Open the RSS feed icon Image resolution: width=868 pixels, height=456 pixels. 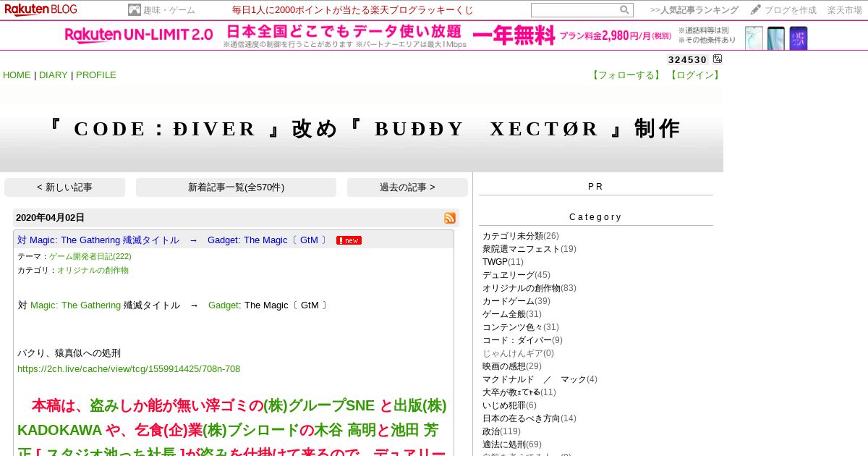coord(450,218)
